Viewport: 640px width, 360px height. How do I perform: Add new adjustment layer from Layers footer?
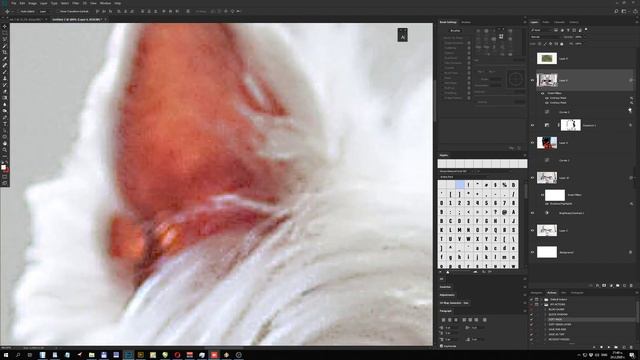tap(611, 286)
